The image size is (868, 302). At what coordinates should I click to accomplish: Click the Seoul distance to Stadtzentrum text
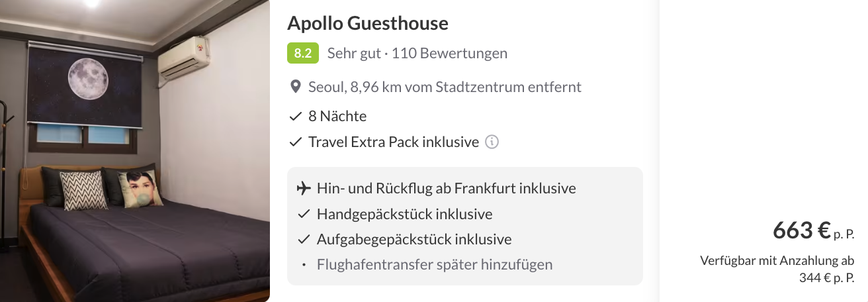[x=445, y=87]
